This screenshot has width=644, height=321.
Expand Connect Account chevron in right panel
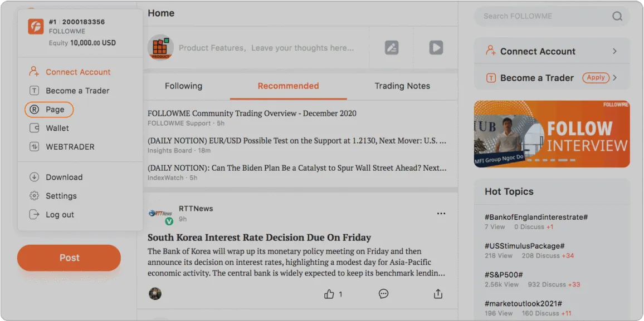[x=614, y=51]
